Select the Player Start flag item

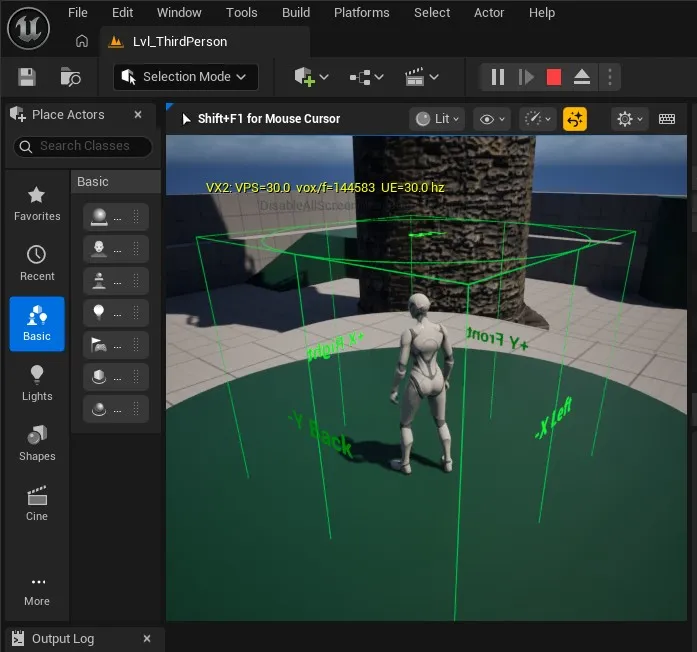click(116, 345)
